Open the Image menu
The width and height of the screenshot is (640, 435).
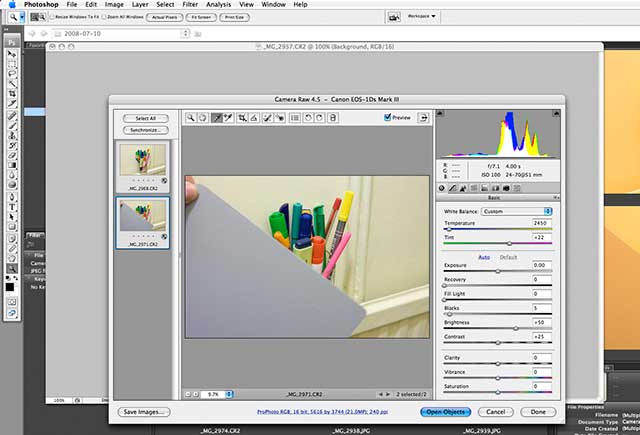pyautogui.click(x=114, y=4)
